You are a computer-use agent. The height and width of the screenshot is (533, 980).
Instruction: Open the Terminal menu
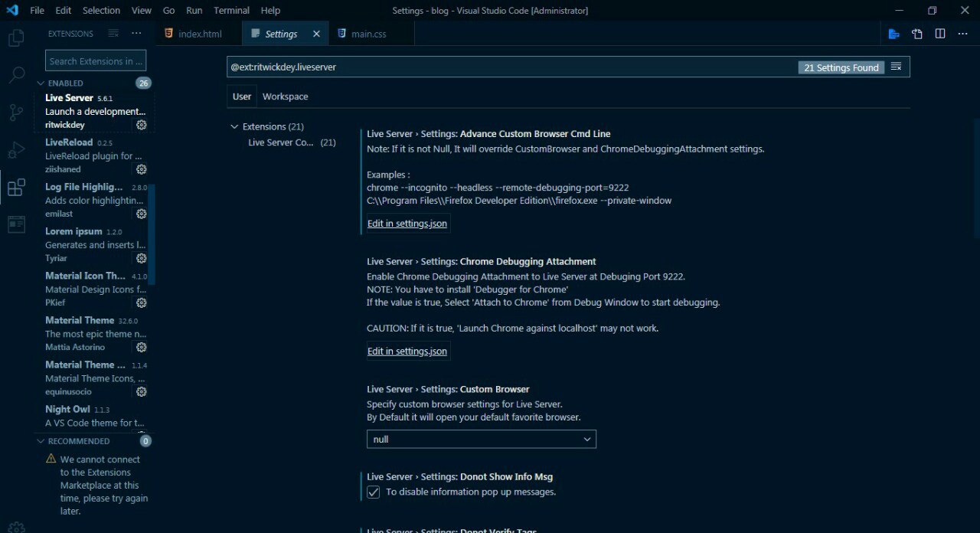[231, 11]
